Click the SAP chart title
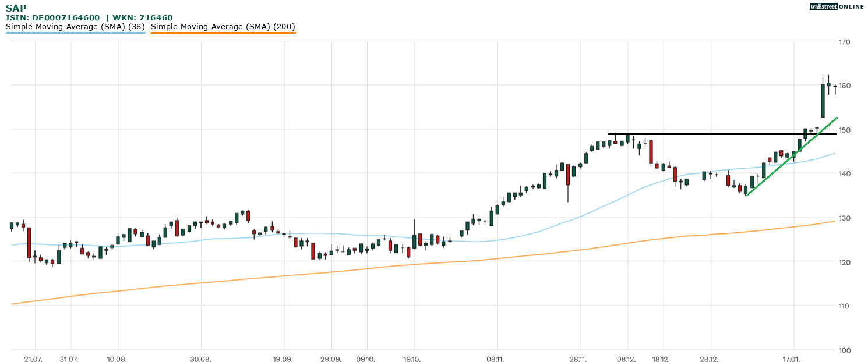 pos(16,8)
